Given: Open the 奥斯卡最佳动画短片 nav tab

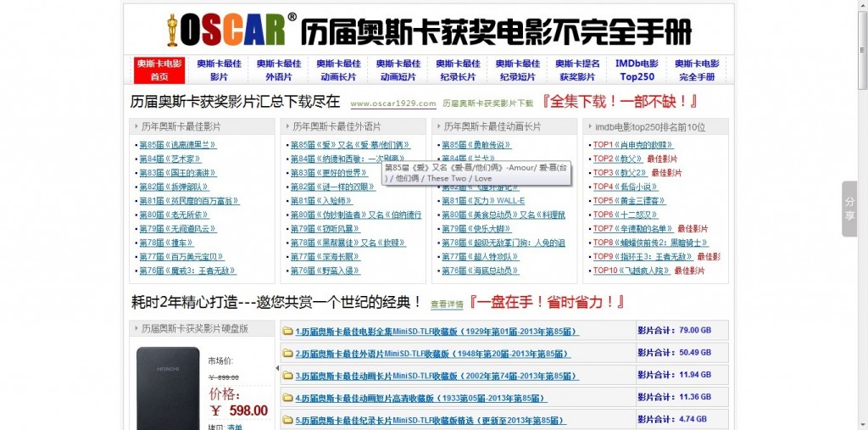Looking at the screenshot, I should [x=398, y=70].
